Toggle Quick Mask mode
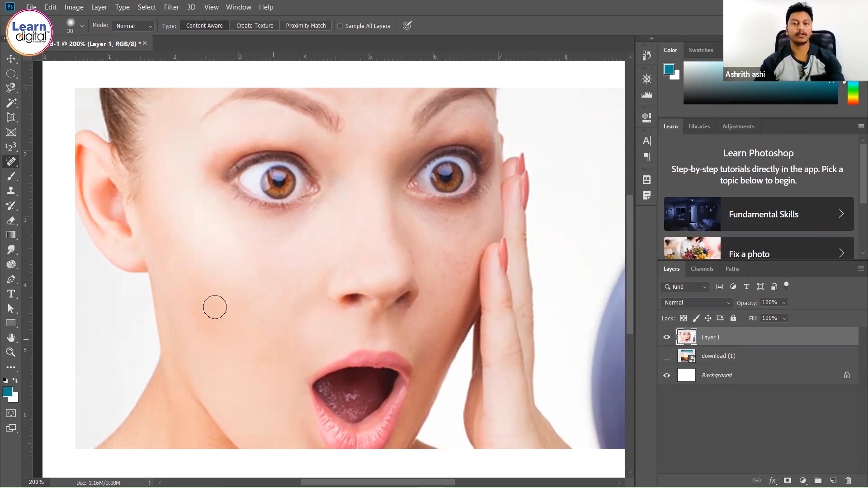Image resolution: width=868 pixels, height=488 pixels. 11,413
